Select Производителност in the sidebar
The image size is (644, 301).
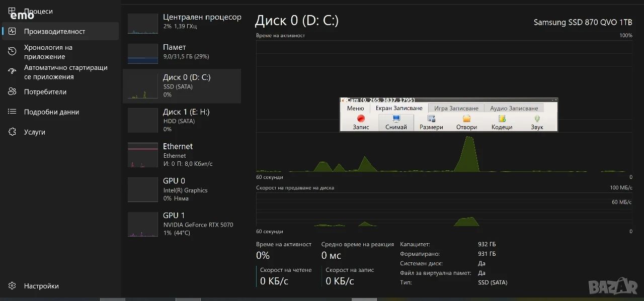point(60,31)
